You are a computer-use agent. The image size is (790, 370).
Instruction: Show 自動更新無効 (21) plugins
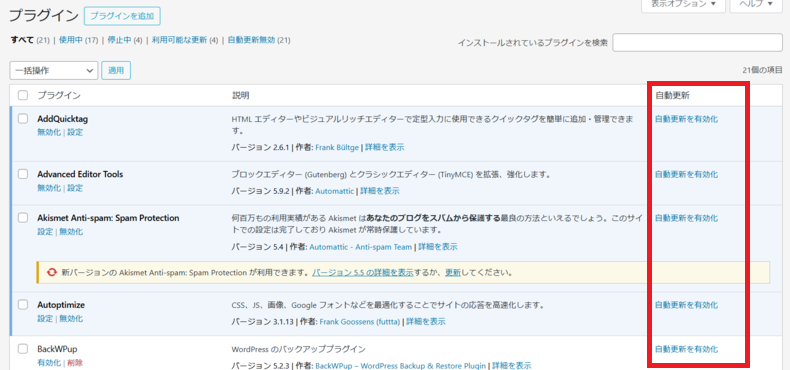[259, 40]
